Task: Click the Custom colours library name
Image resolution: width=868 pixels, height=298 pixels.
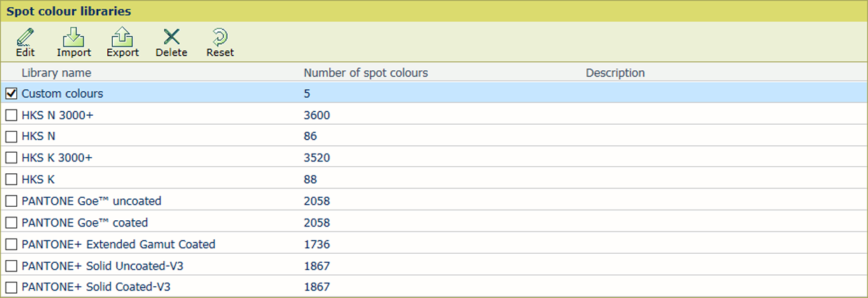Action: pos(62,93)
